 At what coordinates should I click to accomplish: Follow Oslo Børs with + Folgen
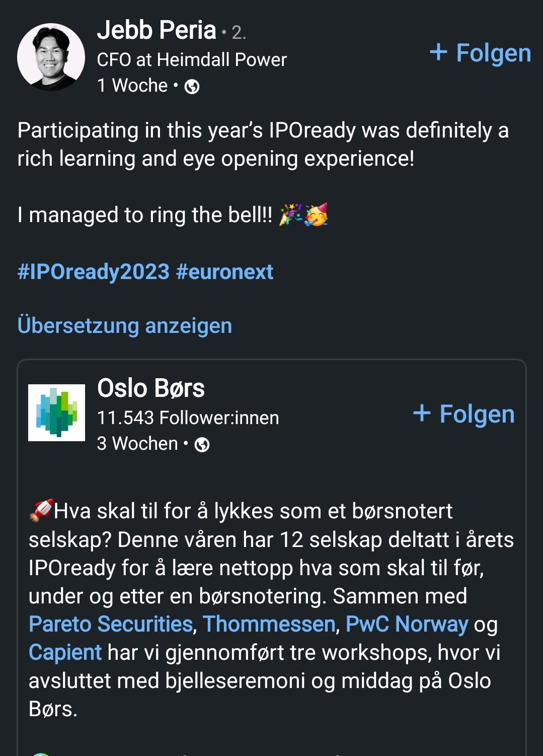click(x=463, y=414)
